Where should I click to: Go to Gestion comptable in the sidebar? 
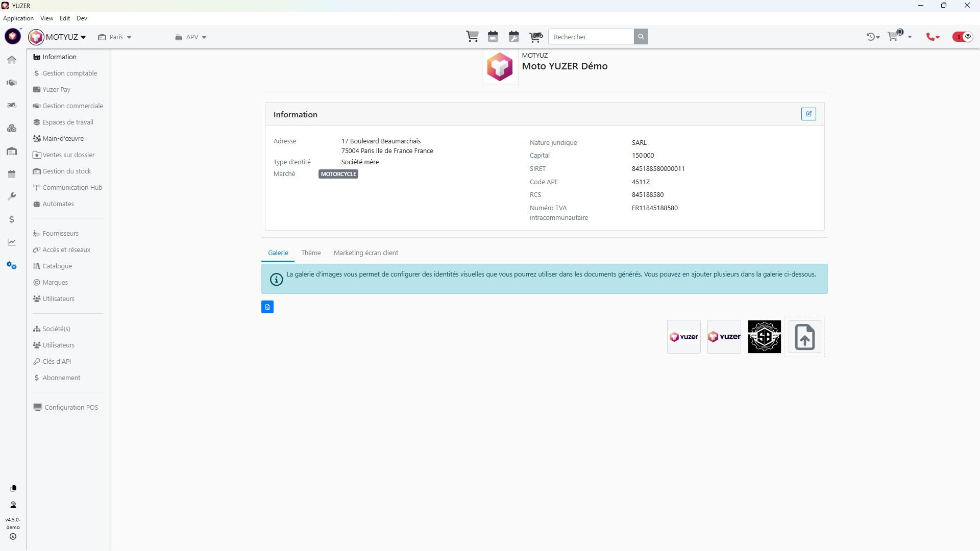69,73
